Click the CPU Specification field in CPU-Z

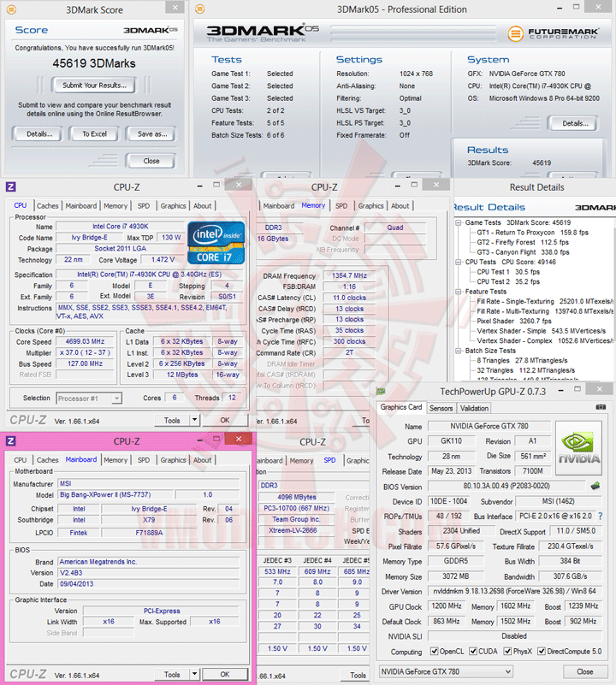click(x=149, y=275)
